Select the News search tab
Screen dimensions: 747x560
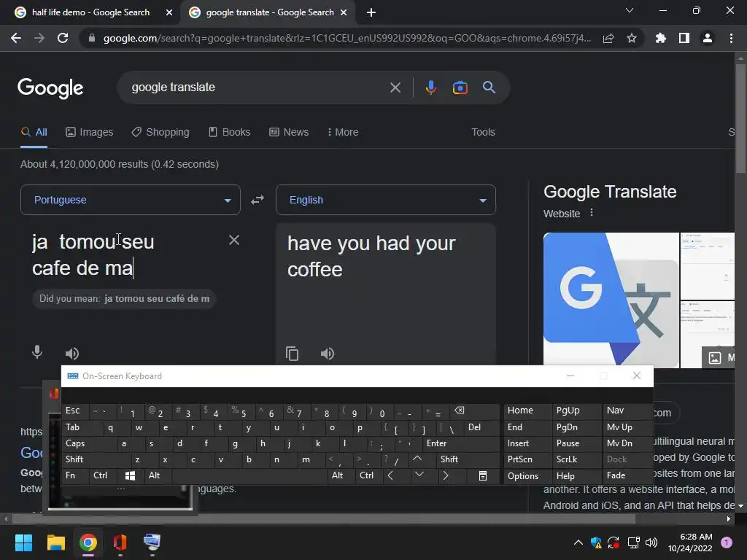click(289, 132)
